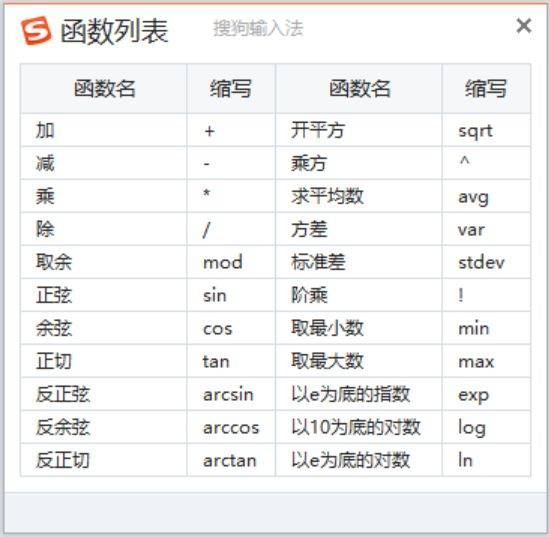
Task: Select the first 函数名 column header
Action: point(104,88)
